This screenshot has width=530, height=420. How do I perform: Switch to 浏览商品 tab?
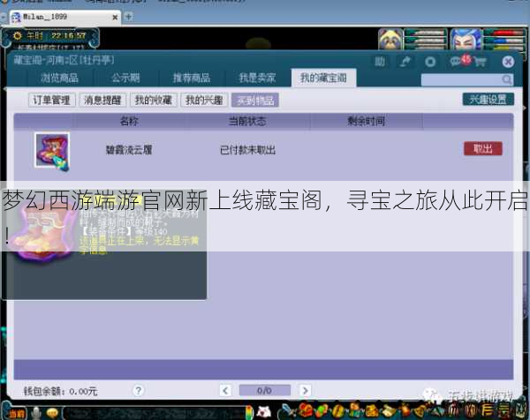(x=59, y=78)
